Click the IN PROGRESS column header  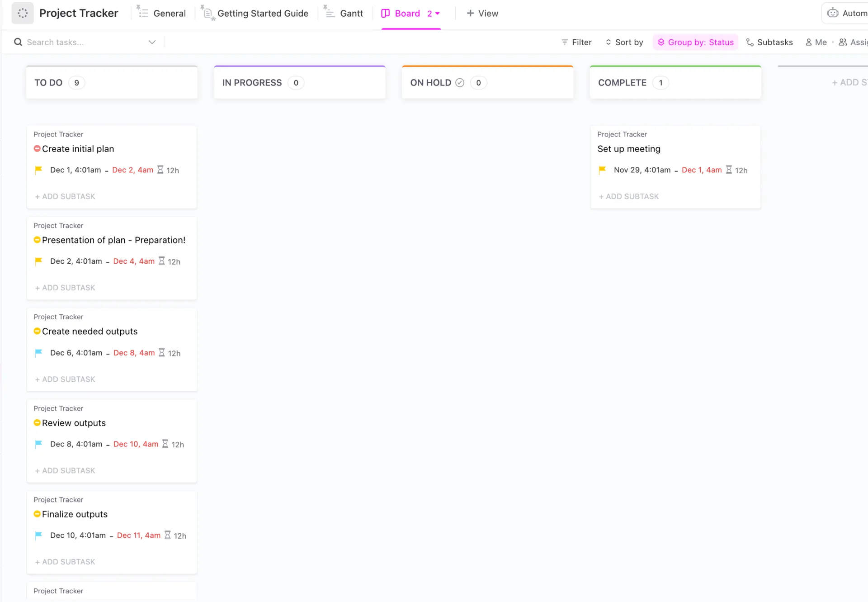[300, 82]
